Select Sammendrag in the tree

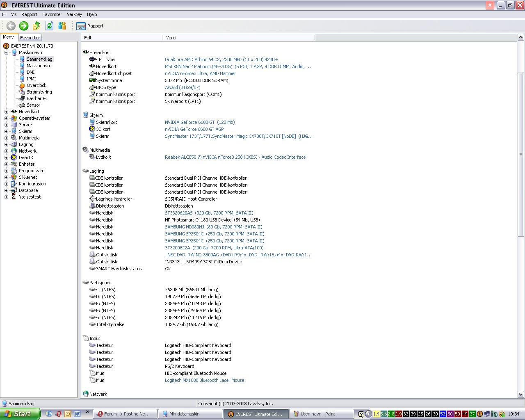(x=39, y=59)
